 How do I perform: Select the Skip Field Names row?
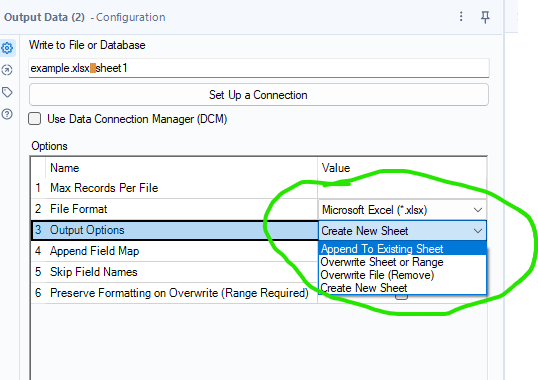[x=174, y=272]
